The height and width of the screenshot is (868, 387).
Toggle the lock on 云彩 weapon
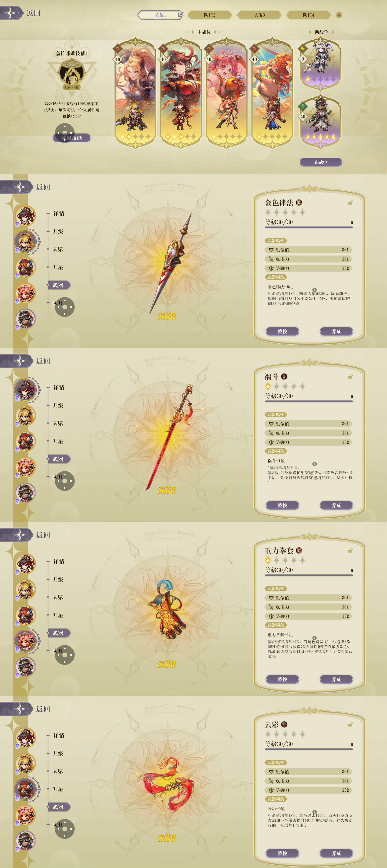click(350, 724)
